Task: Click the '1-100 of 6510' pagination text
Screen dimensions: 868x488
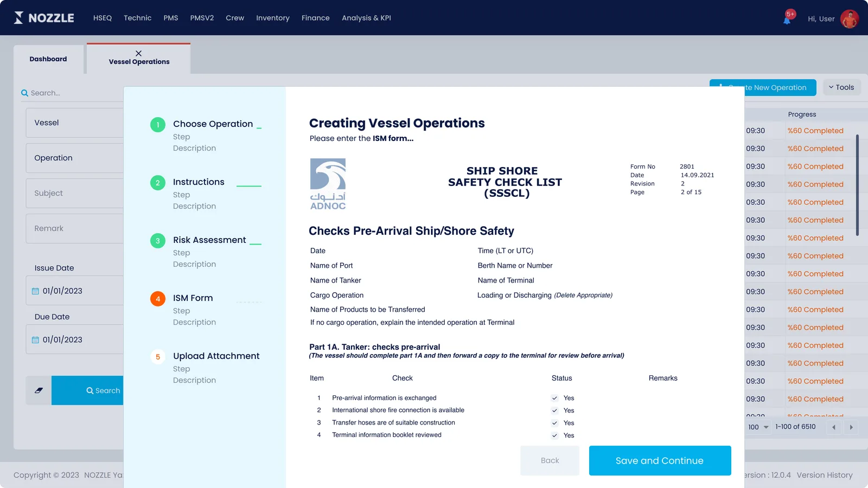Action: [x=795, y=427]
